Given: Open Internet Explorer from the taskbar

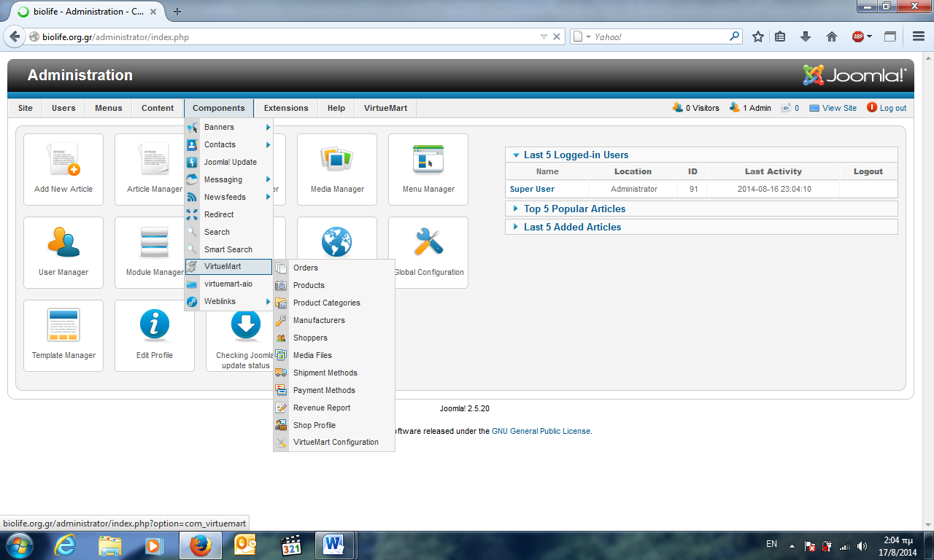Looking at the screenshot, I should 66,545.
